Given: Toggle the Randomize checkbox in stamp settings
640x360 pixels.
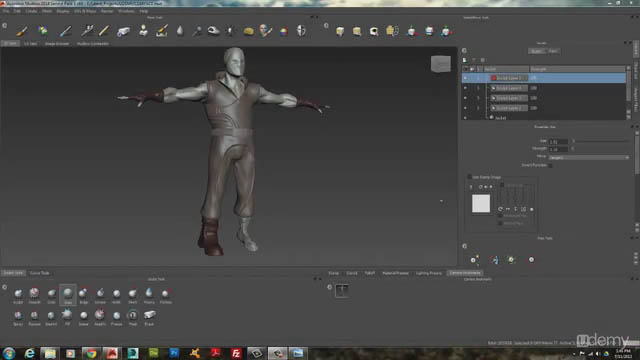Looking at the screenshot, I should click(502, 185).
